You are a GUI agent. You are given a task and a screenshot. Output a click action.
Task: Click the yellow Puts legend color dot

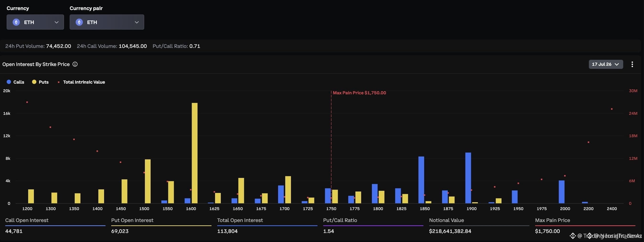point(34,82)
